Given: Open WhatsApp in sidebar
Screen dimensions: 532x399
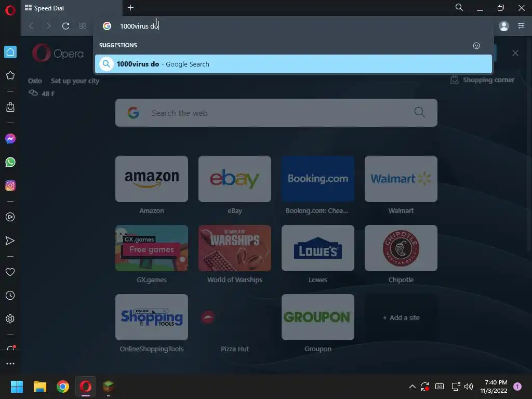Looking at the screenshot, I should 10,162.
